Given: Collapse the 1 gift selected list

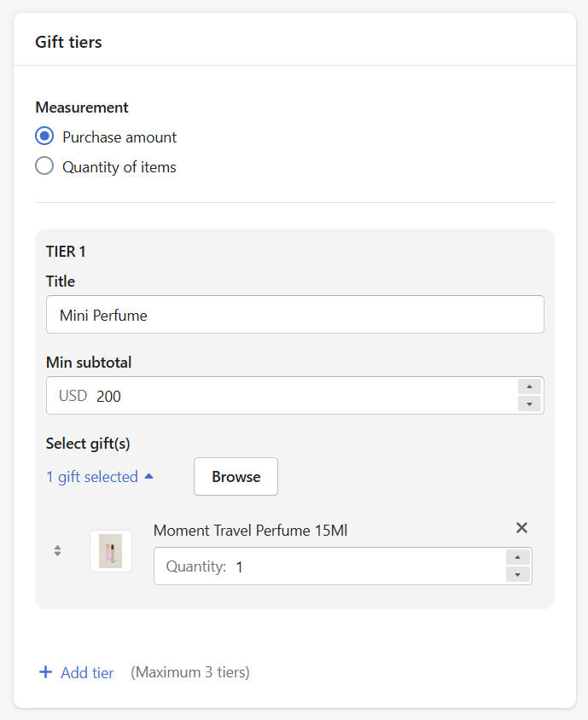Looking at the screenshot, I should tap(100, 477).
